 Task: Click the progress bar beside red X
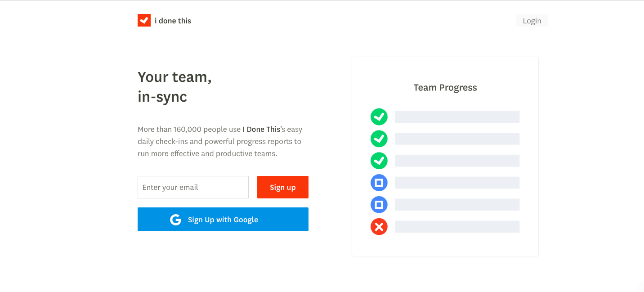click(x=457, y=226)
